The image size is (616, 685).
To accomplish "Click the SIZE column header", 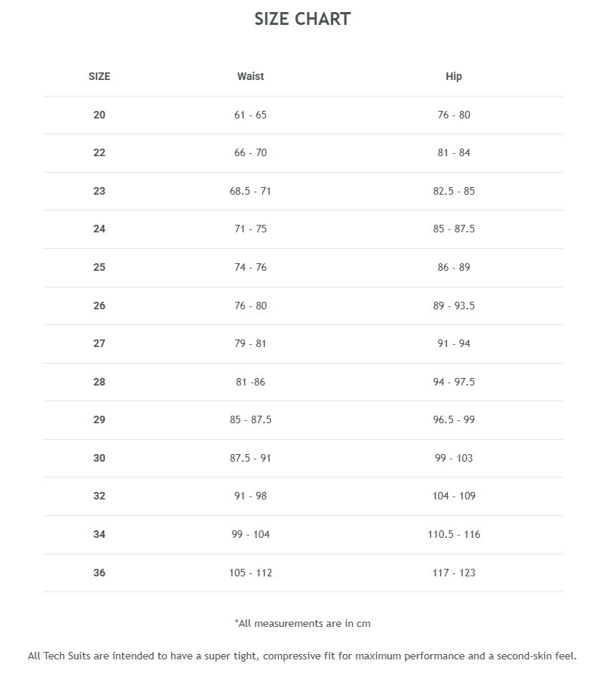I will [100, 76].
